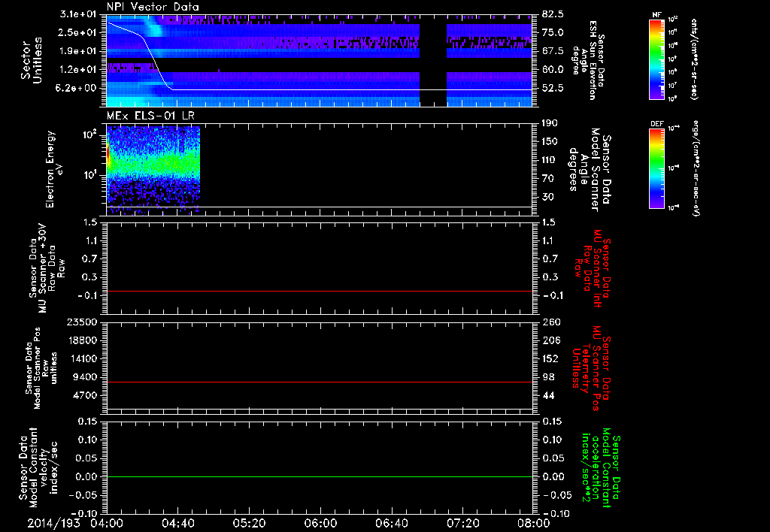
Task: Click the green line in the velocity plot
Action: pyautogui.click(x=320, y=476)
